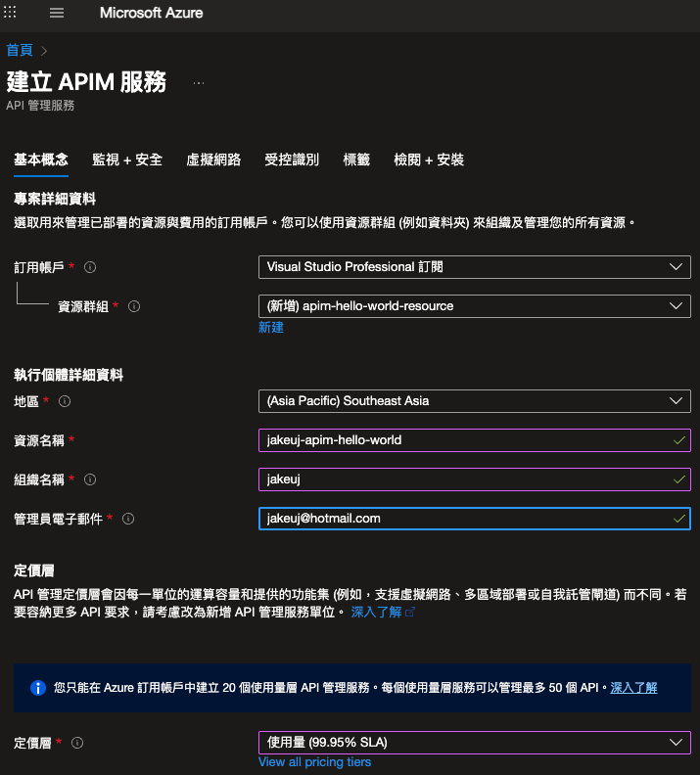The width and height of the screenshot is (700, 775).
Task: Go to the 檢閱 + 安裝 tab
Action: [429, 160]
